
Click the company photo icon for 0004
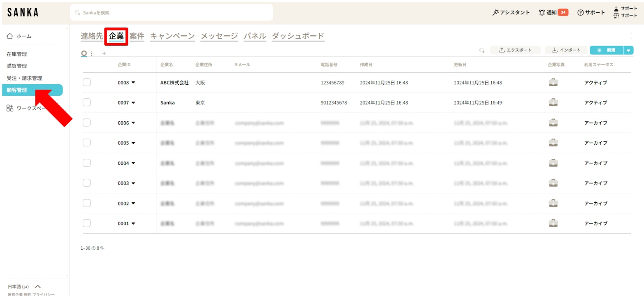553,163
